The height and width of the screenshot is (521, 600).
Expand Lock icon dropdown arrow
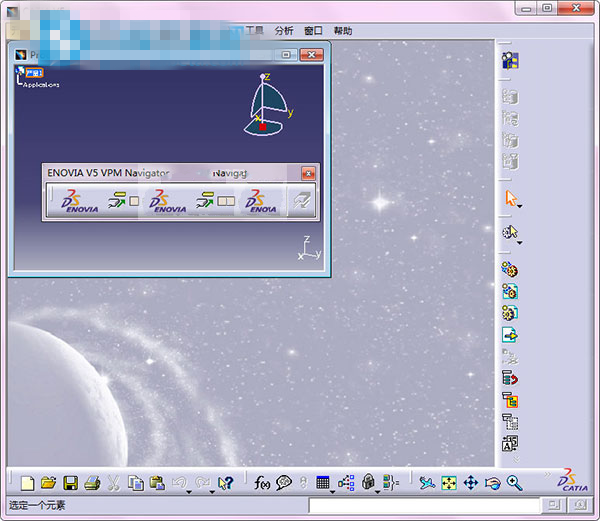click(x=377, y=492)
